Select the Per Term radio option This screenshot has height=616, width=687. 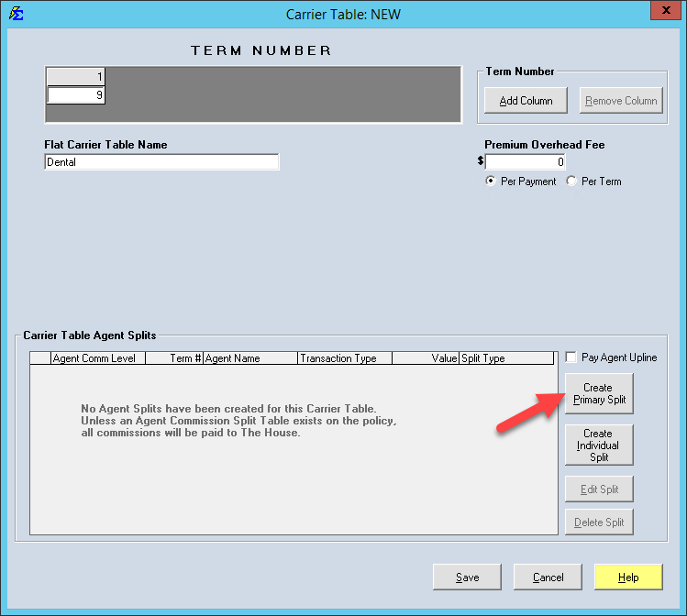[x=572, y=181]
